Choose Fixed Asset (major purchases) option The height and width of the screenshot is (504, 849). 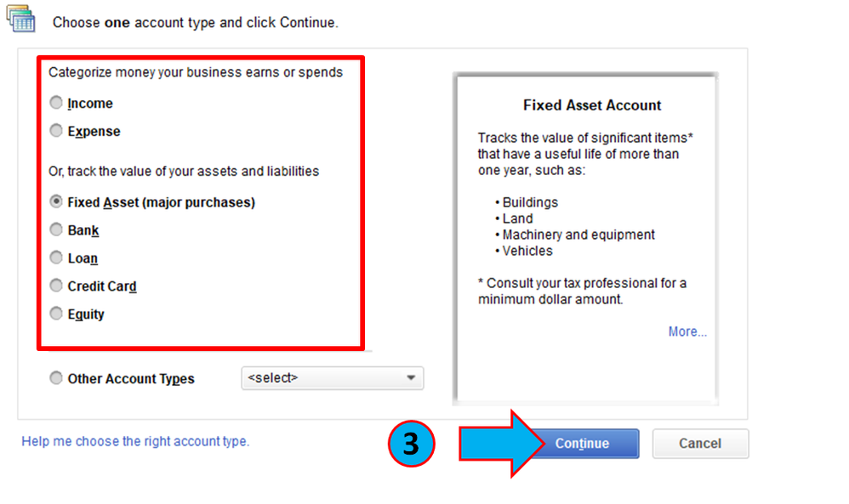(56, 202)
